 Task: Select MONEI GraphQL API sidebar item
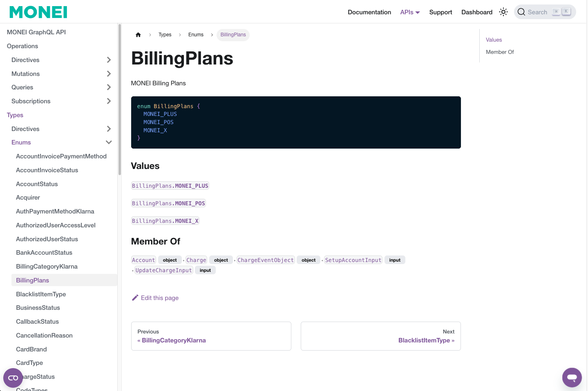[36, 32]
